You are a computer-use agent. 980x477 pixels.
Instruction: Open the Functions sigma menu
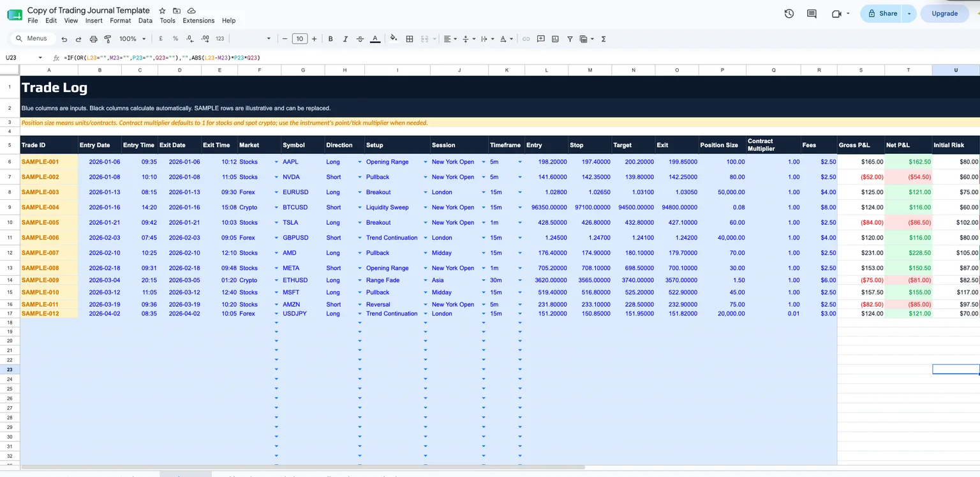[x=604, y=39]
